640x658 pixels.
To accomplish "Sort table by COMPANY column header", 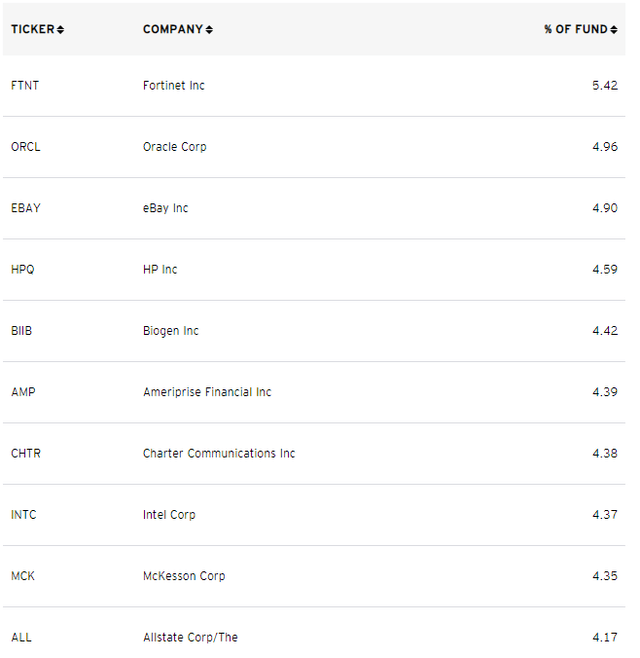I will 173,29.
